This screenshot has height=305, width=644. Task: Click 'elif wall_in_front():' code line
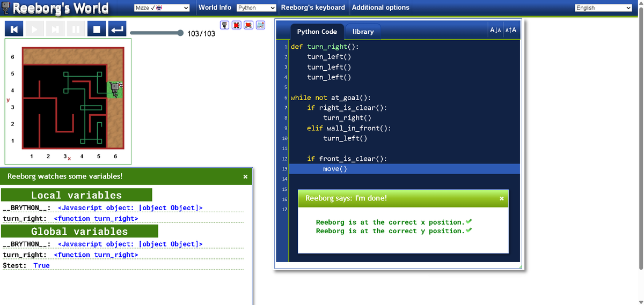point(349,128)
